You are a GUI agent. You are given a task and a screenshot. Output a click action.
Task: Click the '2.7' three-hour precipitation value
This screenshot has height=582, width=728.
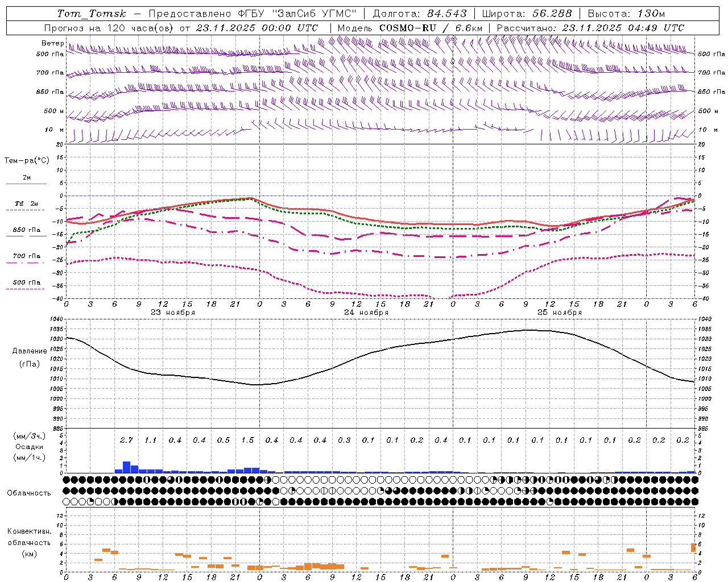[126, 440]
